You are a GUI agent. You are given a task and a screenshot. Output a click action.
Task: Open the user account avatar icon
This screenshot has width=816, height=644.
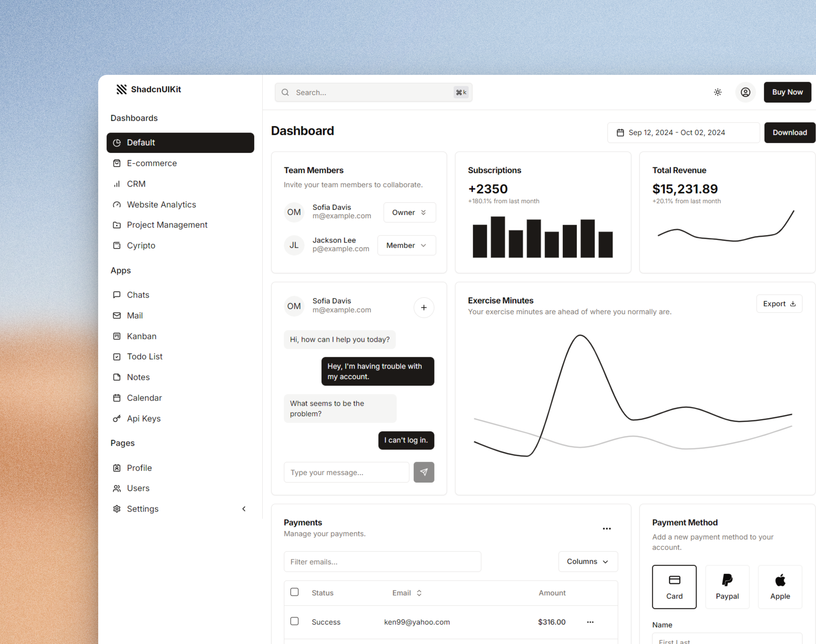(x=745, y=92)
